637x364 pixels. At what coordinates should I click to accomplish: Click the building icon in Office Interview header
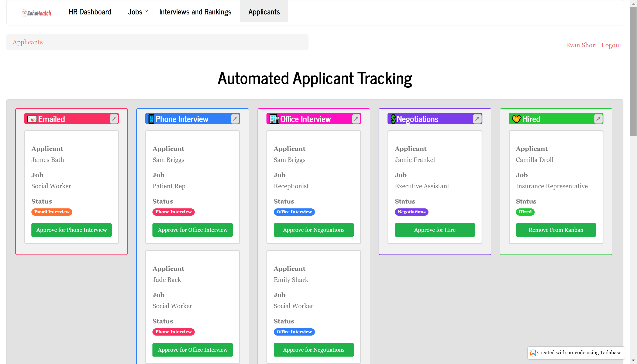point(274,119)
